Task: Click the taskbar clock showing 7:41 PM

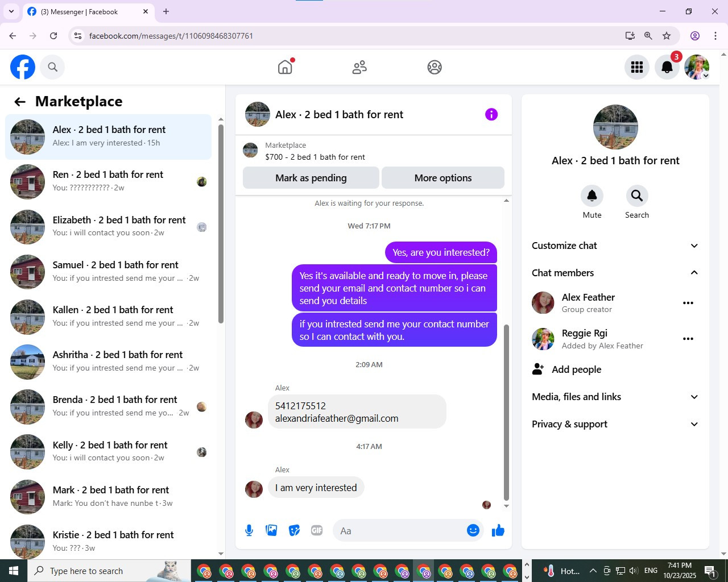Action: point(680,571)
